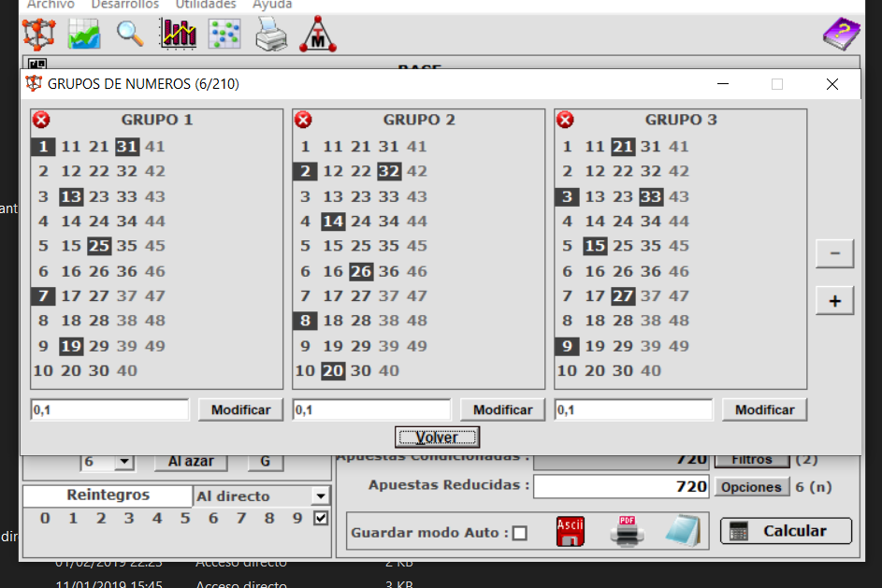Open the Archivo menu
This screenshot has height=588, width=882.
(x=51, y=5)
